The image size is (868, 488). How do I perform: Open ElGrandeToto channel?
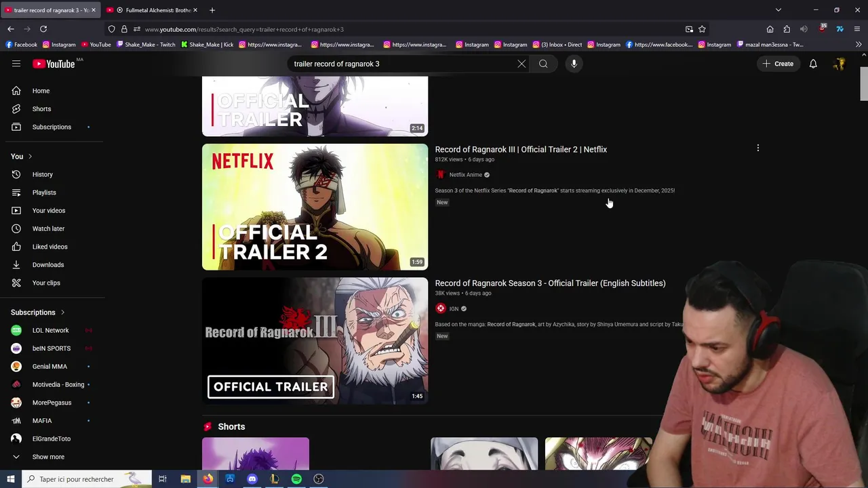tap(53, 439)
